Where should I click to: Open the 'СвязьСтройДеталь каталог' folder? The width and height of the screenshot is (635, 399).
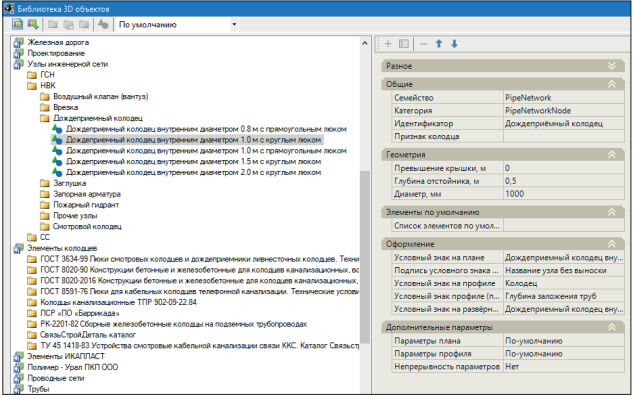pyautogui.click(x=88, y=335)
